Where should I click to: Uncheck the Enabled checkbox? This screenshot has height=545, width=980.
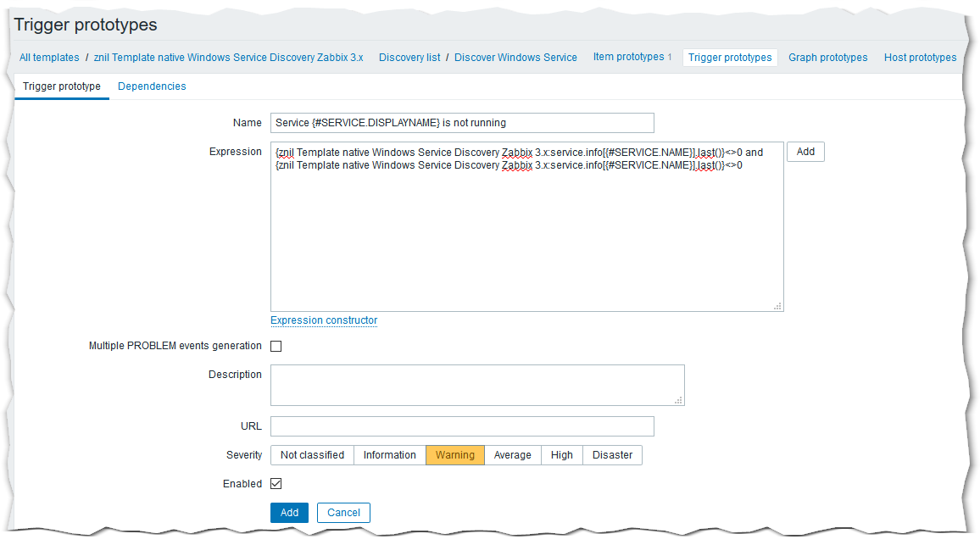click(276, 484)
